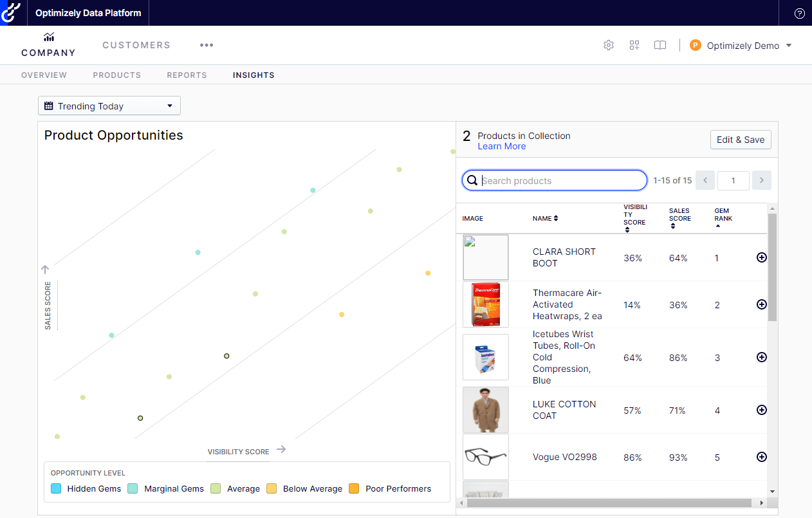Open the more options ellipsis menu
This screenshot has height=518, width=812.
[207, 45]
